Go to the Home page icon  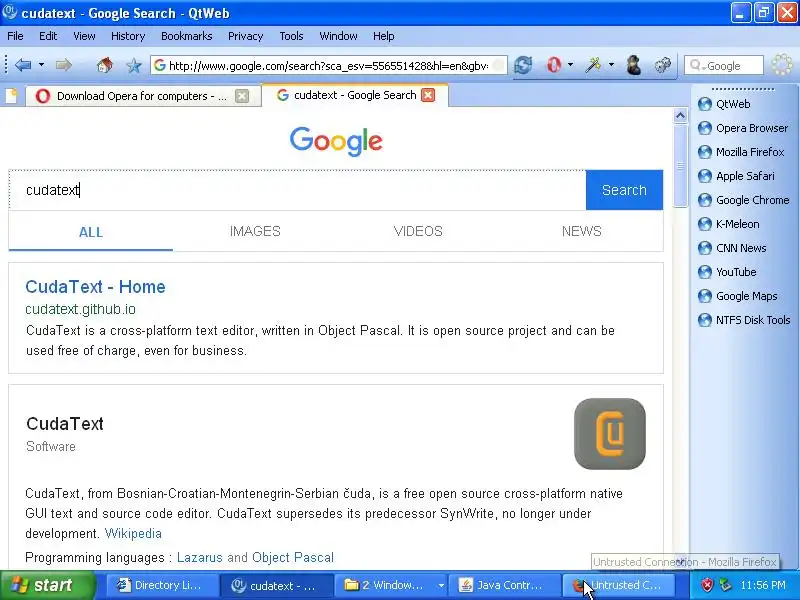coord(105,65)
